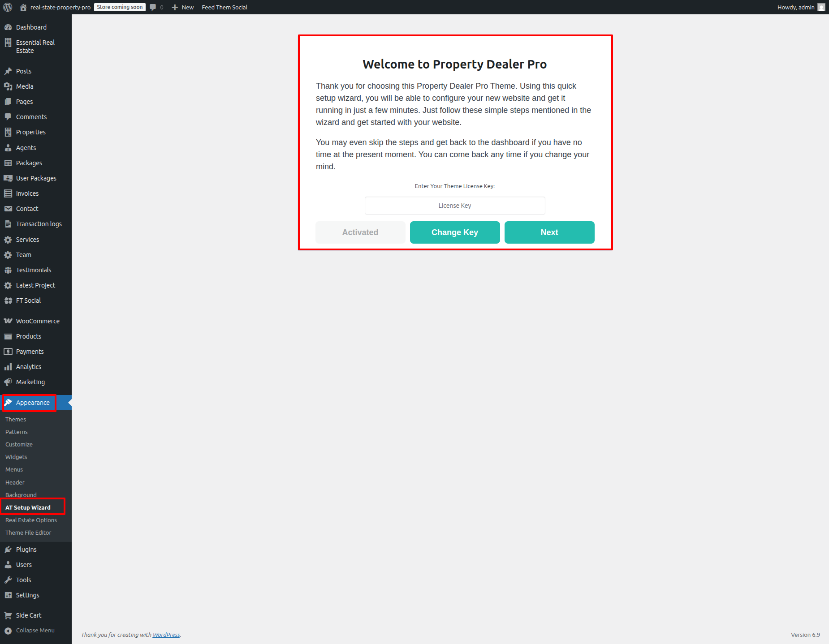The height and width of the screenshot is (644, 829).
Task: Click the Plugins plug icon
Action: click(8, 550)
